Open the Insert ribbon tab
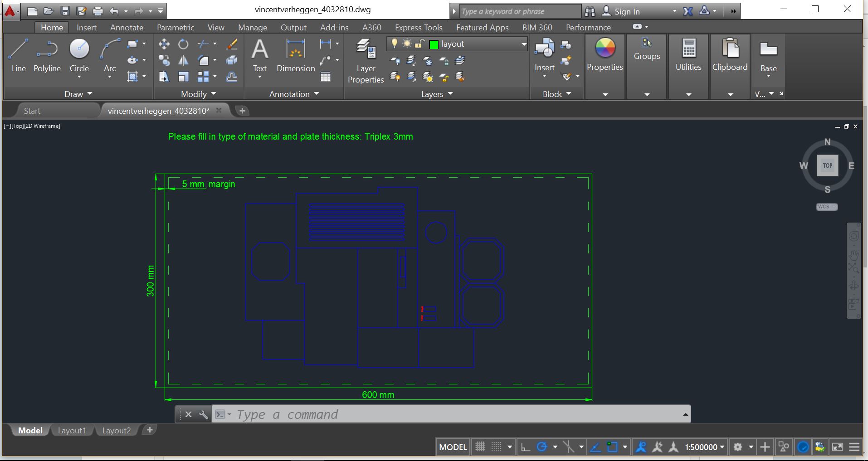The height and width of the screenshot is (461, 868). 87,27
